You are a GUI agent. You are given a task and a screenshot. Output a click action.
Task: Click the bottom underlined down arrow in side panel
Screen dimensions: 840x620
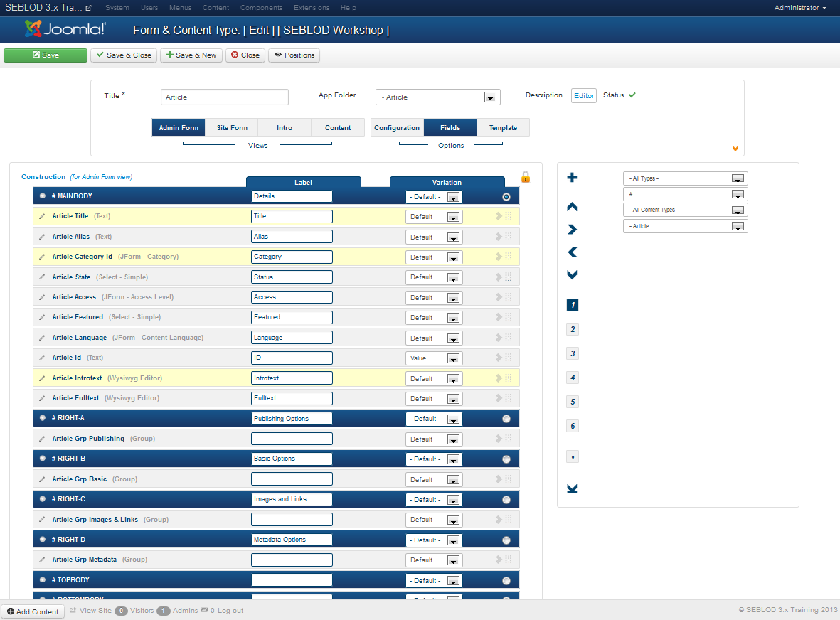click(x=572, y=488)
